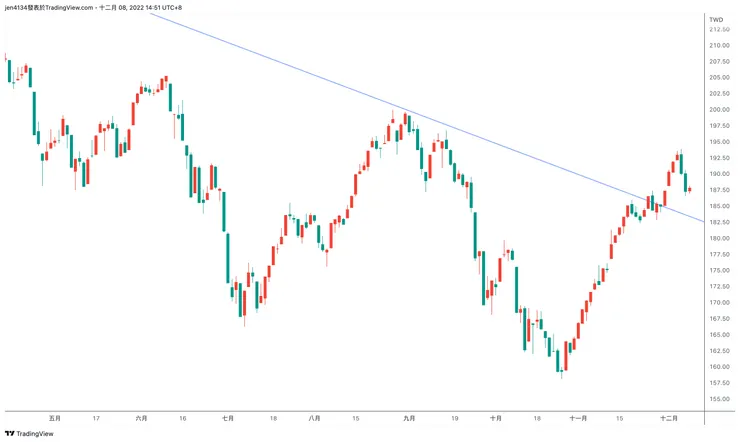Click the 180.00 price axis label

[x=719, y=238]
